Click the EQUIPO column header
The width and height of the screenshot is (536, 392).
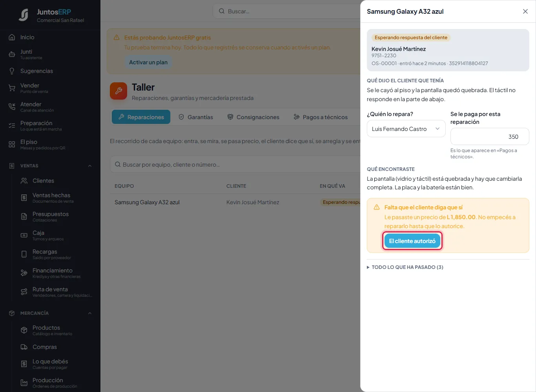coord(124,186)
